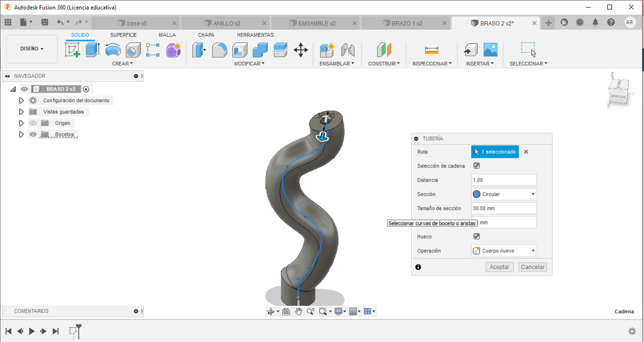Select the Move/Copy tool
Screen dimensions: 644x342
coord(301,50)
